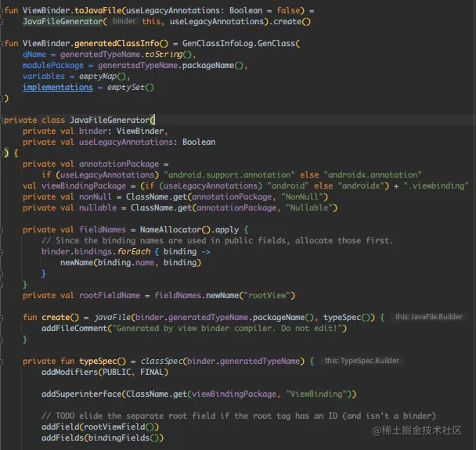Select the "rootView" string literal
This screenshot has width=476, height=450.
coord(267,295)
